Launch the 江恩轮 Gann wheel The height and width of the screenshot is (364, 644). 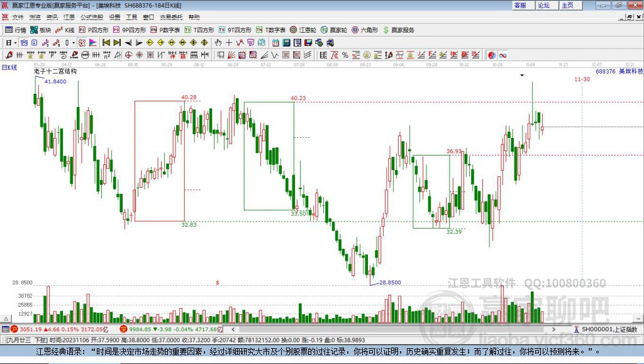point(303,30)
